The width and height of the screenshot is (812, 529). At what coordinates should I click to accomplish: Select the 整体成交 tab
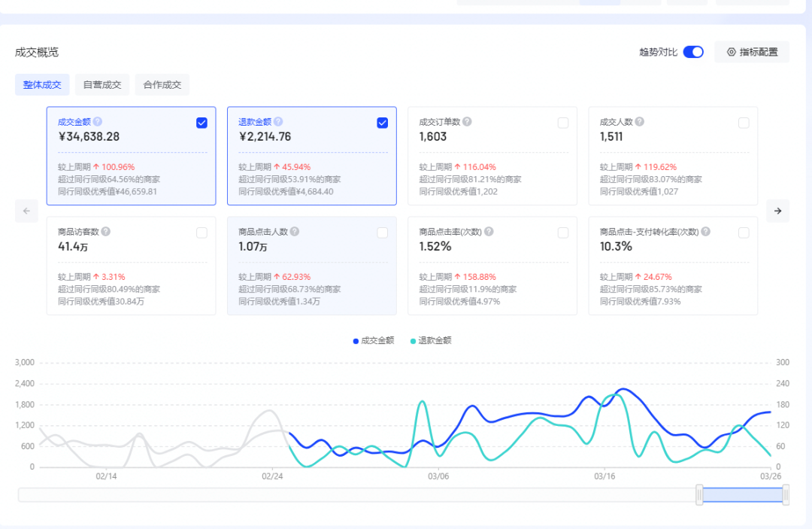(x=42, y=85)
